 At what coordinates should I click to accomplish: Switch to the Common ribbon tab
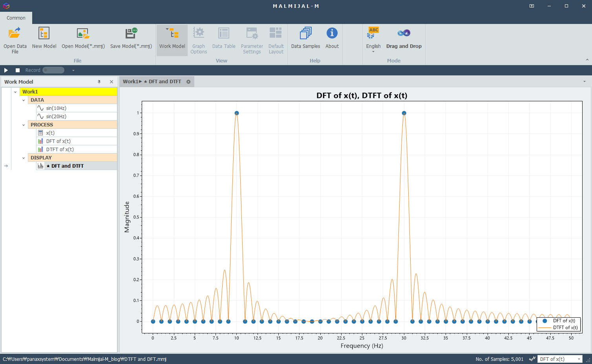coord(16,18)
